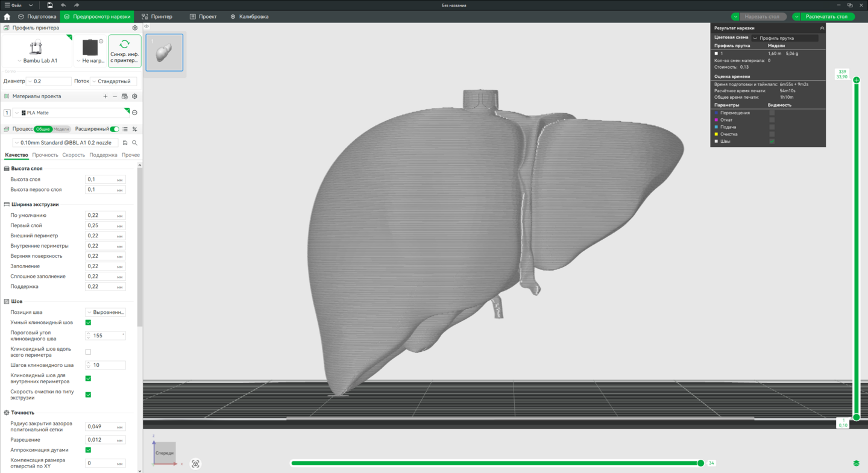Uncheck Скорость очистки по типу экструзии
The height and width of the screenshot is (473, 868).
tap(88, 395)
